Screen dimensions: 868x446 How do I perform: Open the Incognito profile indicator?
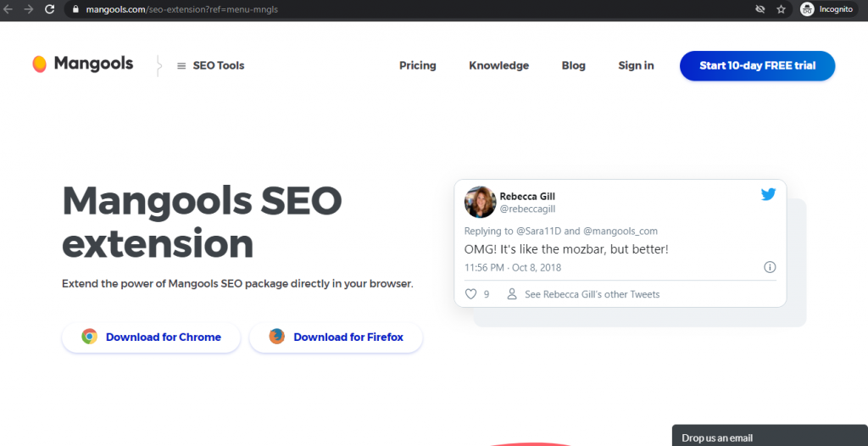827,9
